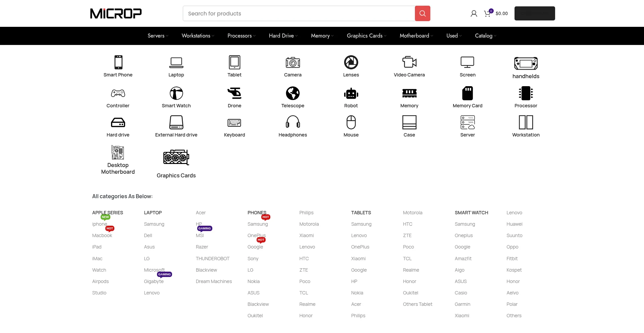
Task: Open the Macbook link
Action: (102, 235)
